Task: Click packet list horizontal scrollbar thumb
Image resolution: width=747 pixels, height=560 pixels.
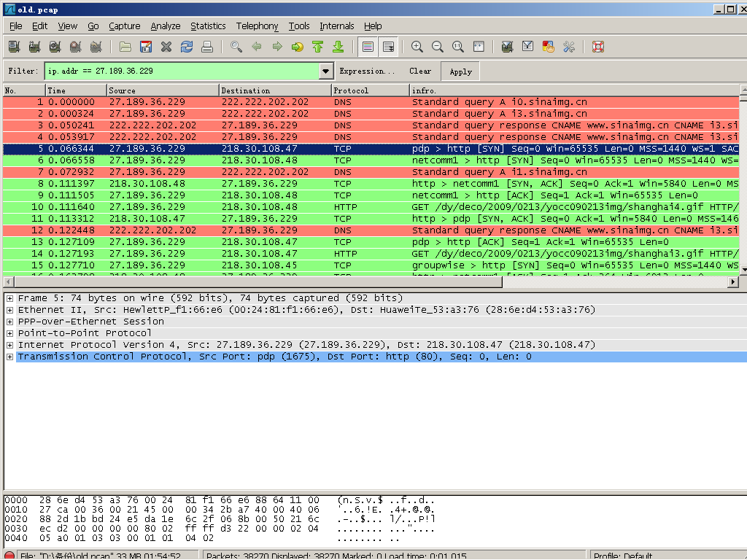Action: [x=258, y=282]
